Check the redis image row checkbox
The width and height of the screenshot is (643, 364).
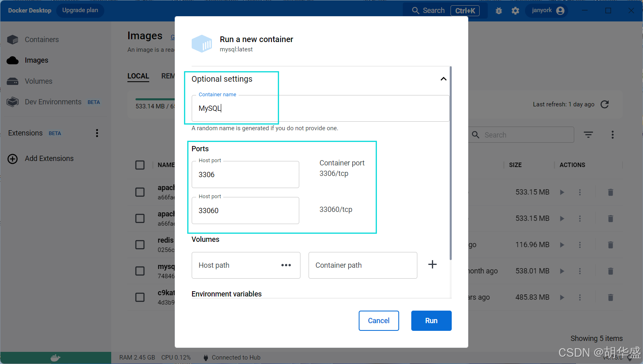140,245
